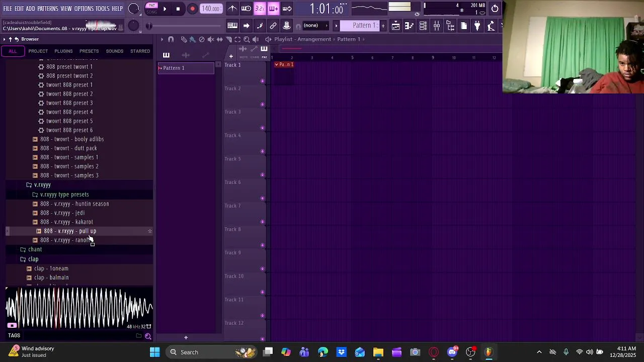Select 808 - v.rxyyy - kakarot sample
The image size is (644, 362).
[x=66, y=222]
